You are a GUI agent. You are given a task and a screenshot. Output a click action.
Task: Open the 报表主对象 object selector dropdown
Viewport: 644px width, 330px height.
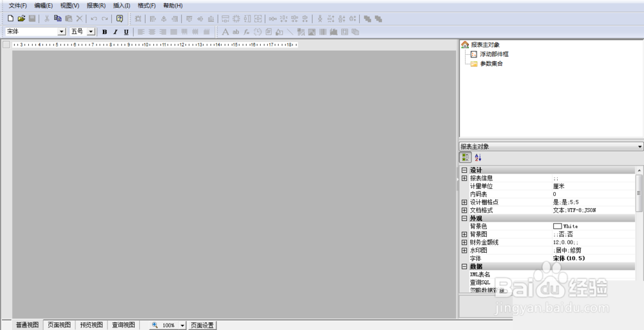tap(639, 146)
